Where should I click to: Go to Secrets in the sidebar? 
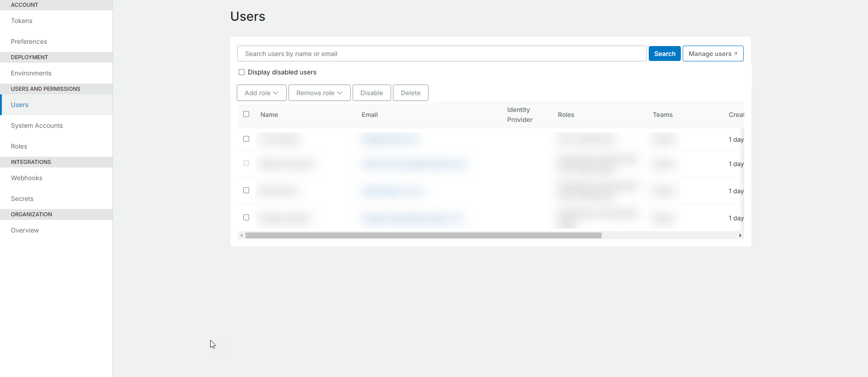click(x=22, y=199)
